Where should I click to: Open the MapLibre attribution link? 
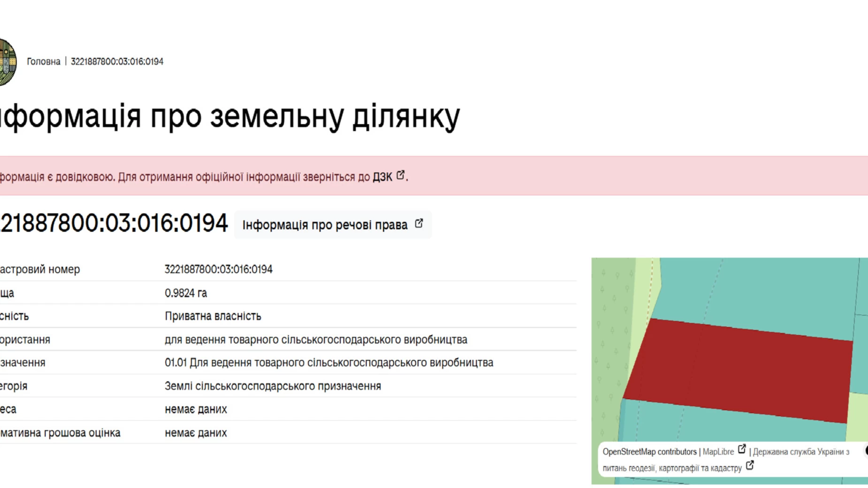pyautogui.click(x=718, y=452)
